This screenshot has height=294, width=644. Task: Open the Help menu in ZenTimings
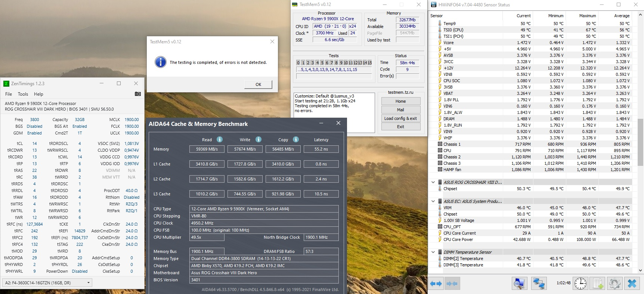point(38,94)
